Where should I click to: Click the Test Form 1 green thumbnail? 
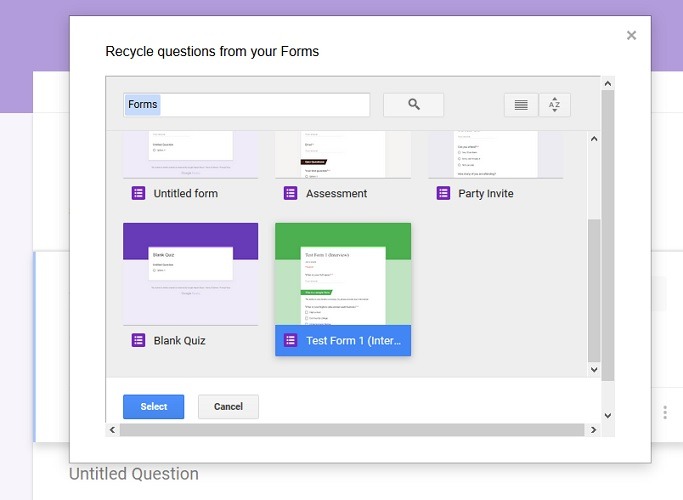click(343, 274)
